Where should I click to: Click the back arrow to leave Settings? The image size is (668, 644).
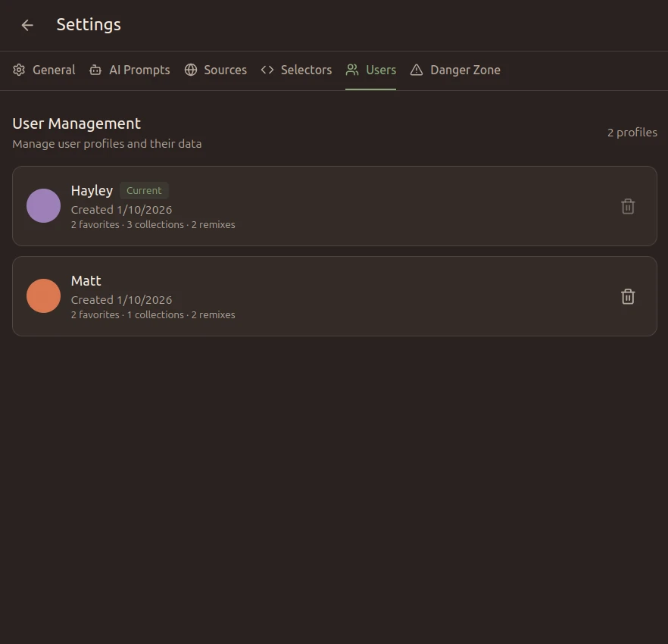pos(27,25)
